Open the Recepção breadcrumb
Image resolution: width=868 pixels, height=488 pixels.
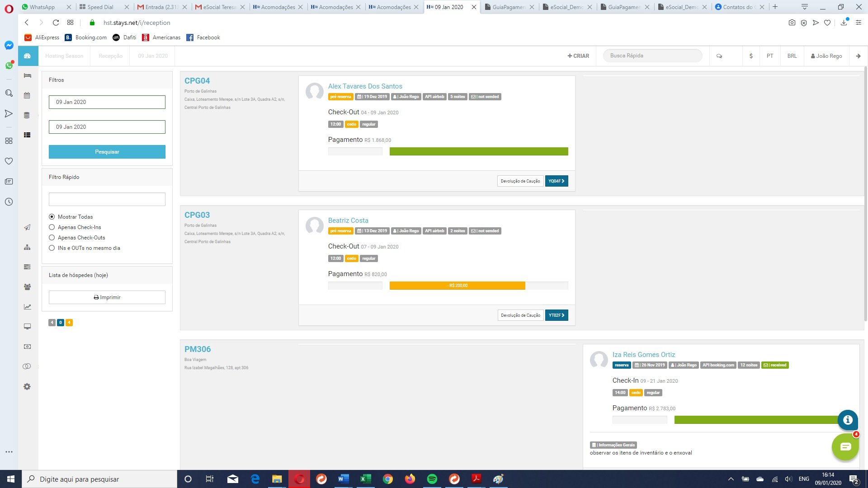click(110, 56)
